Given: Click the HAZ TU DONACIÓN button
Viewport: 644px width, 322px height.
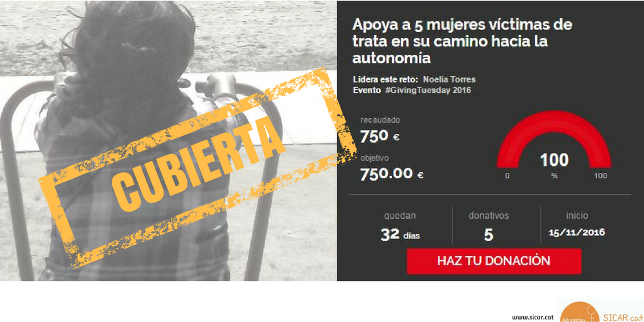Looking at the screenshot, I should click(x=494, y=261).
